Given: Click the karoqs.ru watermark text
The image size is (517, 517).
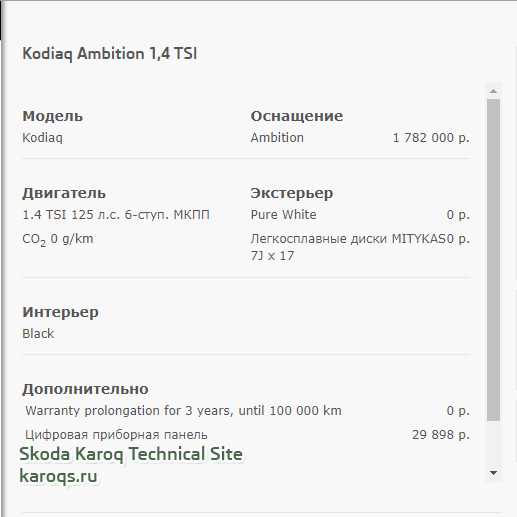Looking at the screenshot, I should [x=58, y=476].
